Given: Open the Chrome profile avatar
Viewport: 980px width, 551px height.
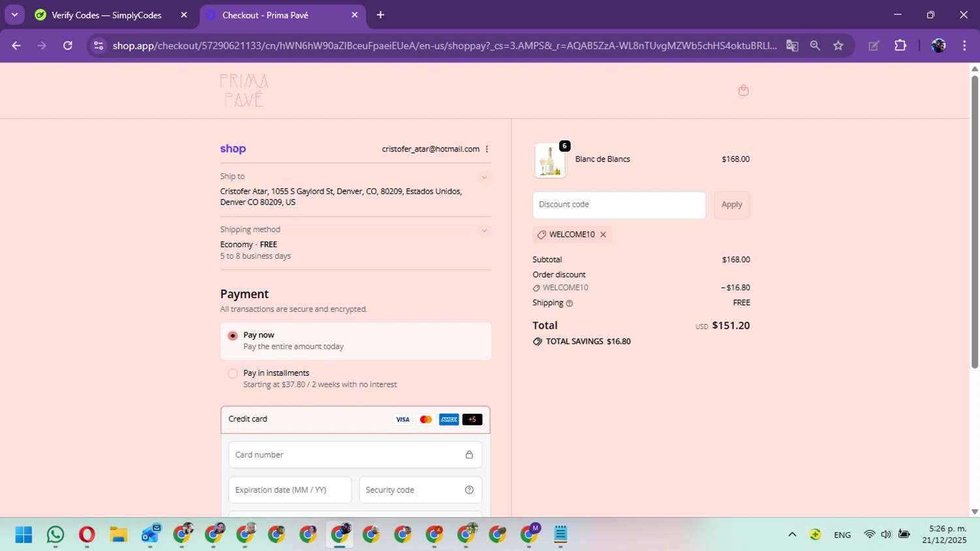Looking at the screenshot, I should (938, 46).
